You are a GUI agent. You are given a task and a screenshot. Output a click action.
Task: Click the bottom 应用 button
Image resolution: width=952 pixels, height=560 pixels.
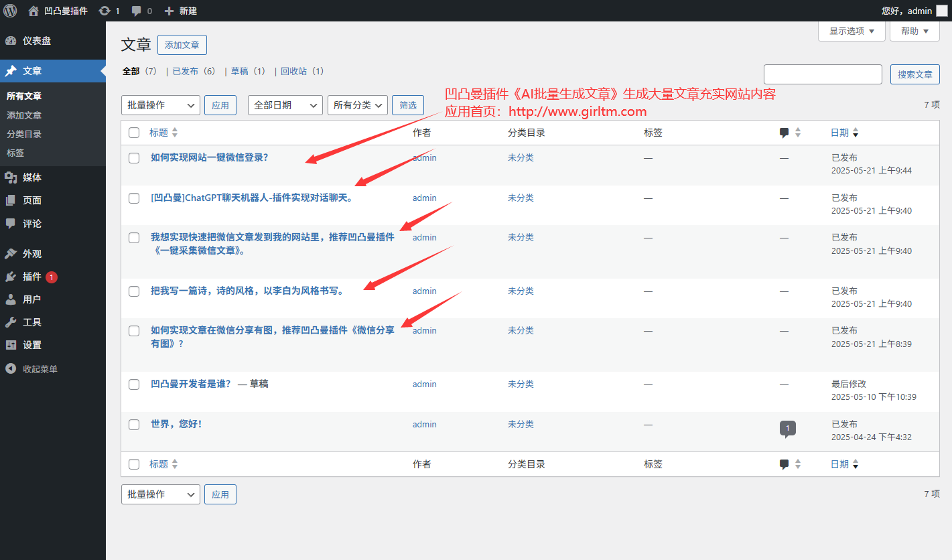(220, 494)
